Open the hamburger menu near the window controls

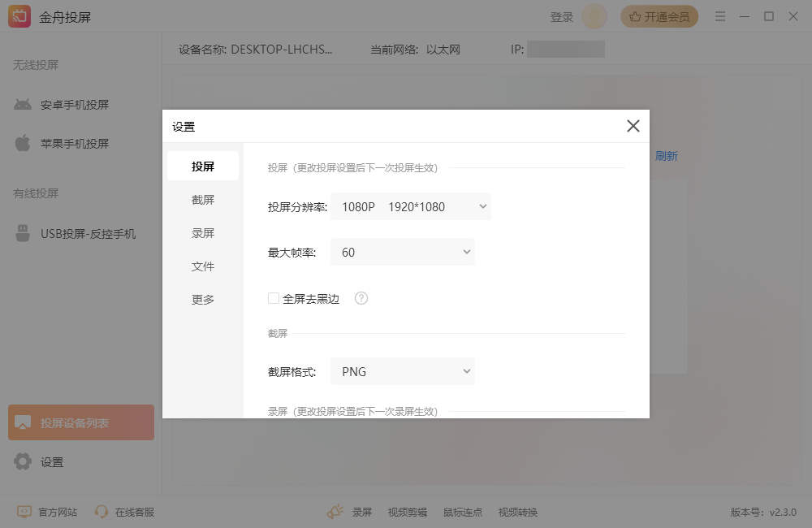(719, 15)
